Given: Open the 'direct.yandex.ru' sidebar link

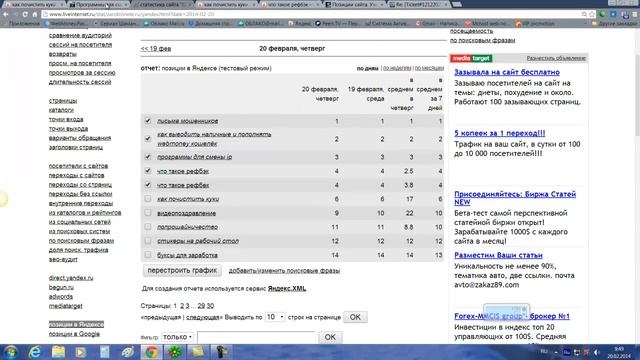Looking at the screenshot, I should (x=71, y=278).
